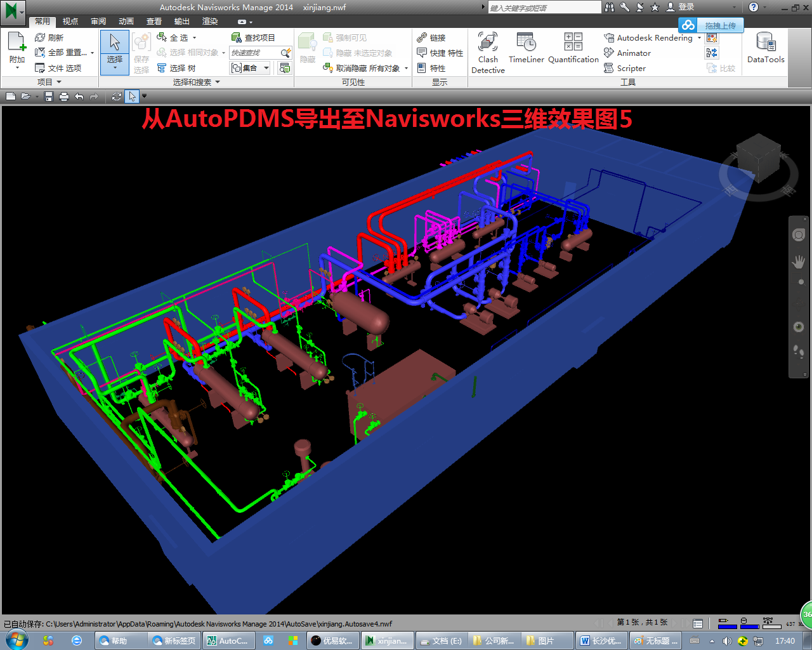
Task: Switch to the 视点 (Viewpoint) ribbon tab
Action: [x=70, y=22]
